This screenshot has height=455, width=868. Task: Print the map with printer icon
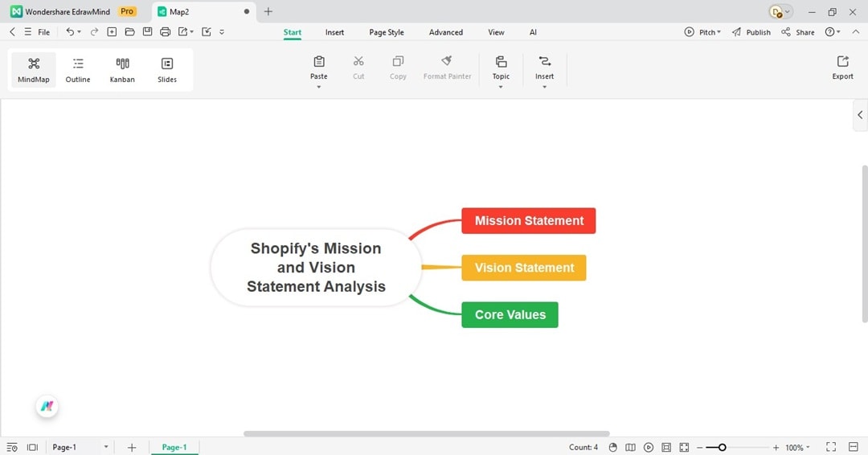pos(165,32)
